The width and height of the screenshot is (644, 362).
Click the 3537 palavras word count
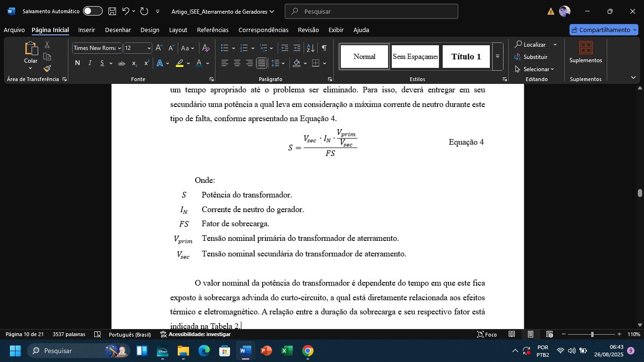tap(69, 334)
